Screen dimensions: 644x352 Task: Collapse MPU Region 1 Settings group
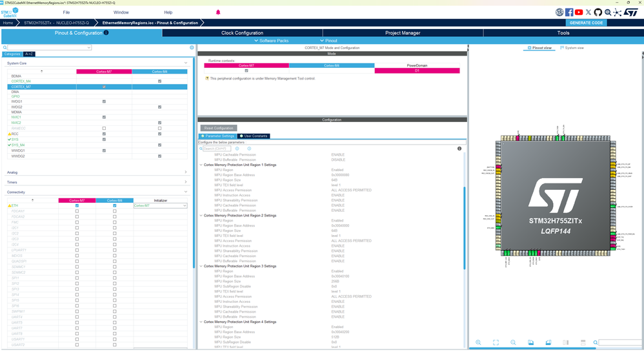[x=201, y=165]
